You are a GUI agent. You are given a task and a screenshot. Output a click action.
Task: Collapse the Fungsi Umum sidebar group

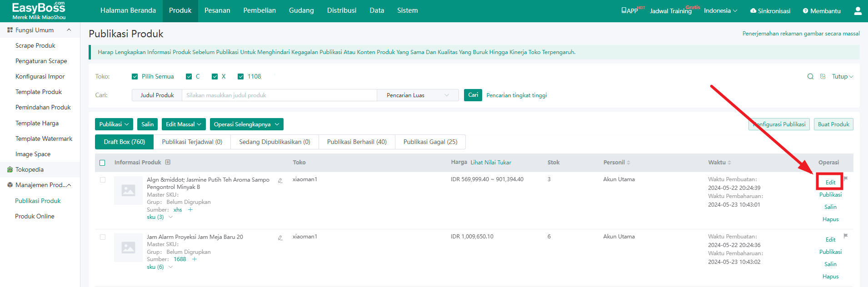[69, 30]
